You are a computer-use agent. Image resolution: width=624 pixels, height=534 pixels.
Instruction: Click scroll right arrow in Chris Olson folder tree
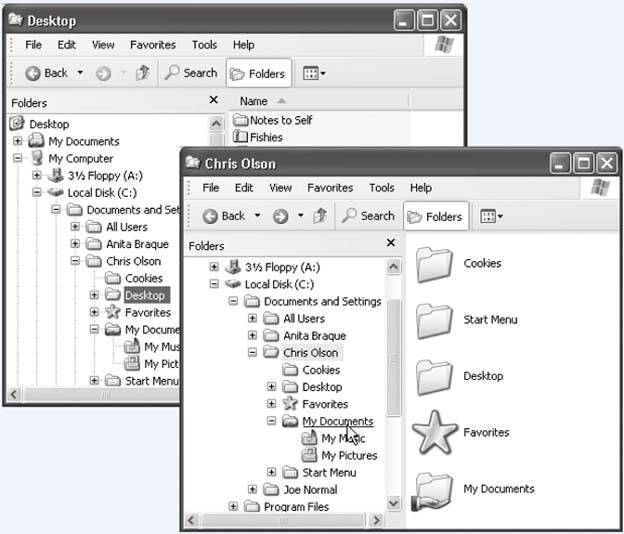pyautogui.click(x=376, y=520)
